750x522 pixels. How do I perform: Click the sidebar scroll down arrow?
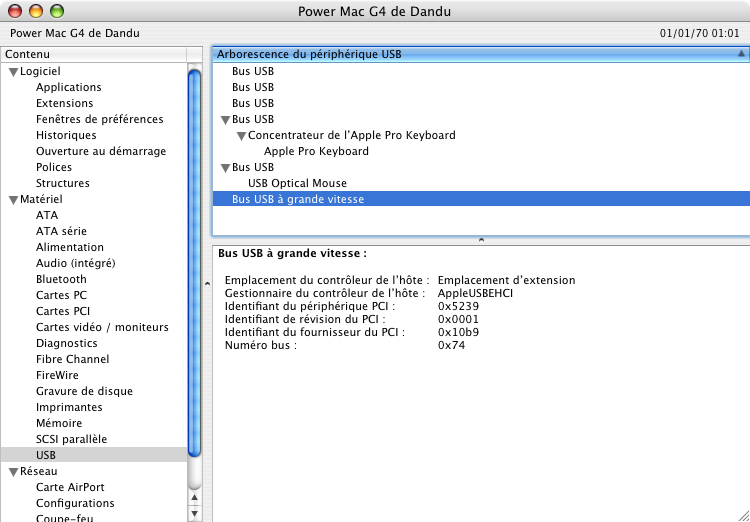[x=194, y=514]
